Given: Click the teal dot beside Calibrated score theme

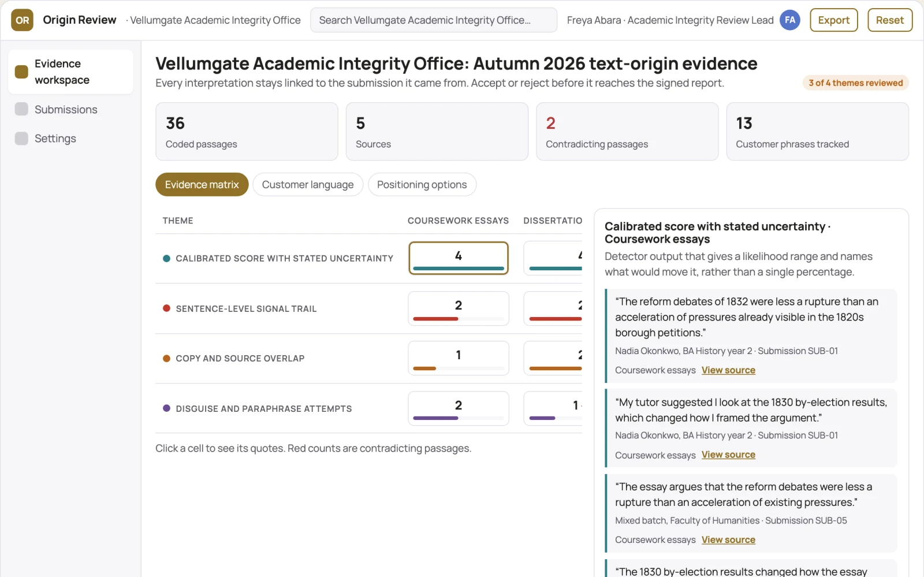Looking at the screenshot, I should (x=166, y=258).
